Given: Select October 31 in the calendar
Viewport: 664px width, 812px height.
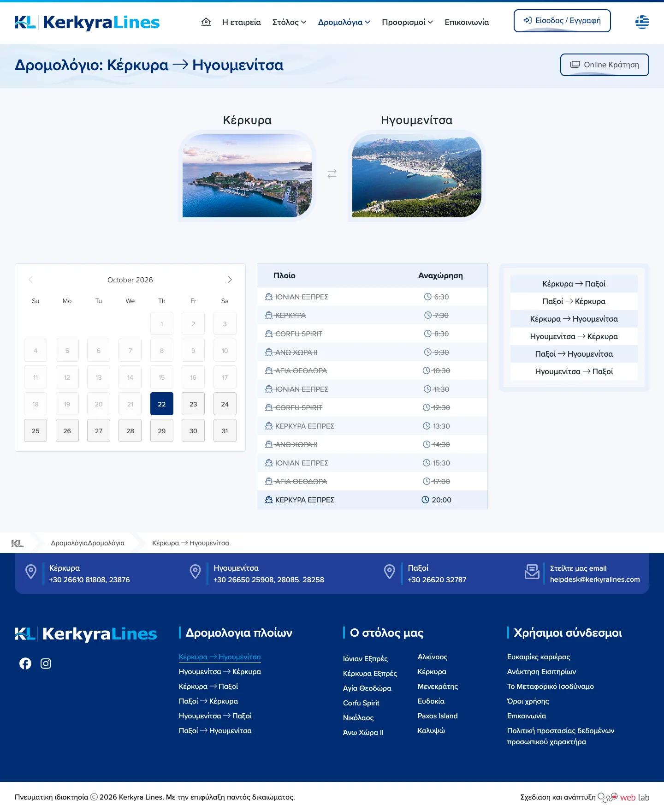Looking at the screenshot, I should [225, 431].
